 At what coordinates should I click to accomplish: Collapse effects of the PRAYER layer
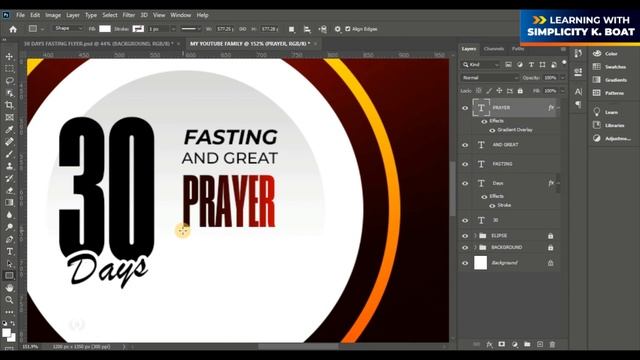pyautogui.click(x=558, y=108)
